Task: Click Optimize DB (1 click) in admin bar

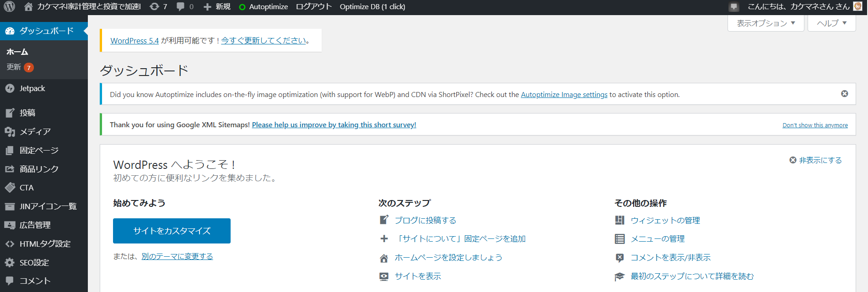Action: pos(372,7)
